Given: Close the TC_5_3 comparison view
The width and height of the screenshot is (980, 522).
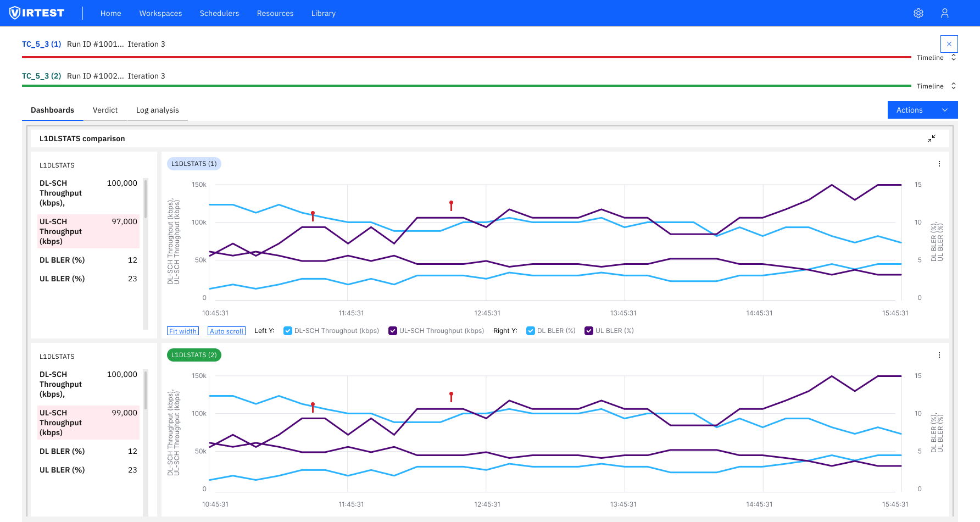Looking at the screenshot, I should tap(949, 43).
